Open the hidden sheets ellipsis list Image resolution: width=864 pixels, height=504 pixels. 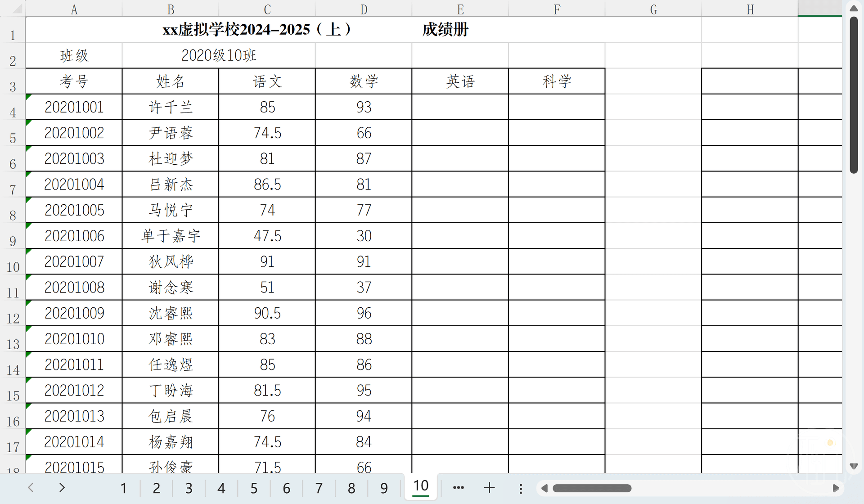point(458,487)
